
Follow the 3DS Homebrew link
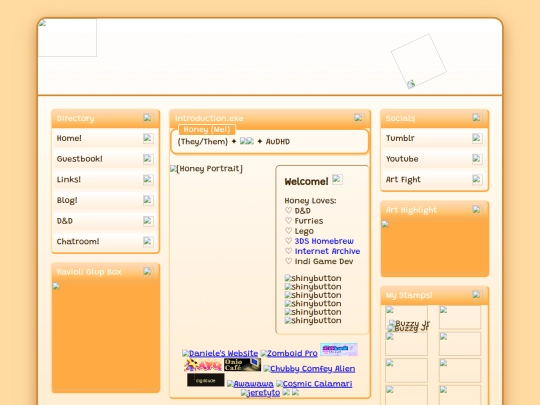coord(324,241)
